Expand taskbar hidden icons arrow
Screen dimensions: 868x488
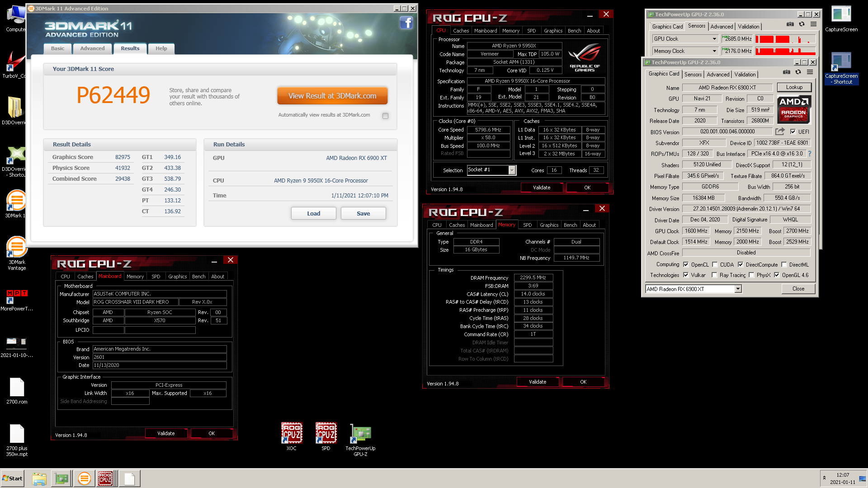point(824,478)
